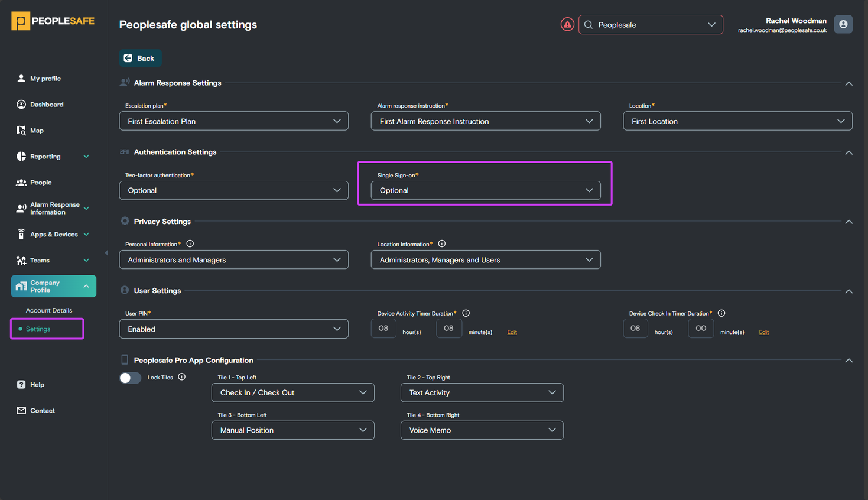The height and width of the screenshot is (500, 868).
Task: Click the Alarm Response Settings section icon
Action: tap(125, 83)
